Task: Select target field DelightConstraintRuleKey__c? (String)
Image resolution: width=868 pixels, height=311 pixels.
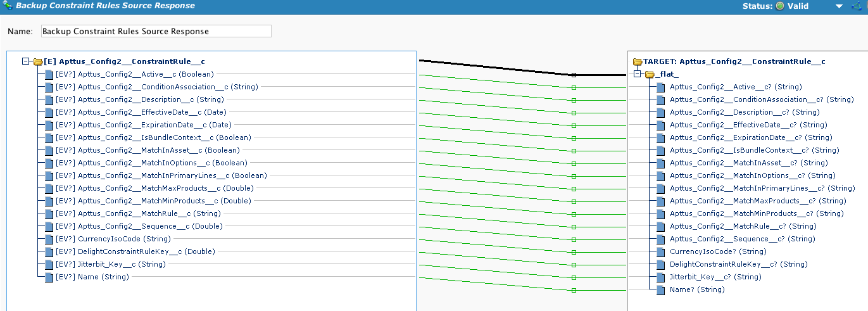Action: pyautogui.click(x=738, y=265)
